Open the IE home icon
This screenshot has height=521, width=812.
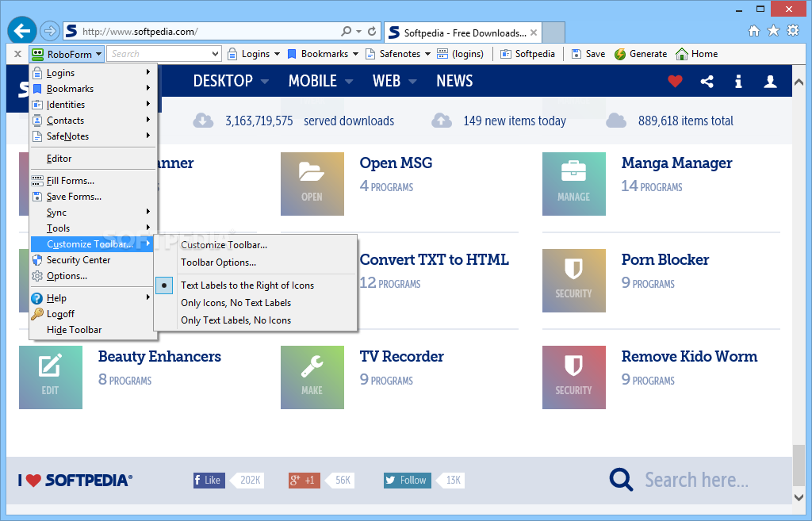[x=754, y=31]
